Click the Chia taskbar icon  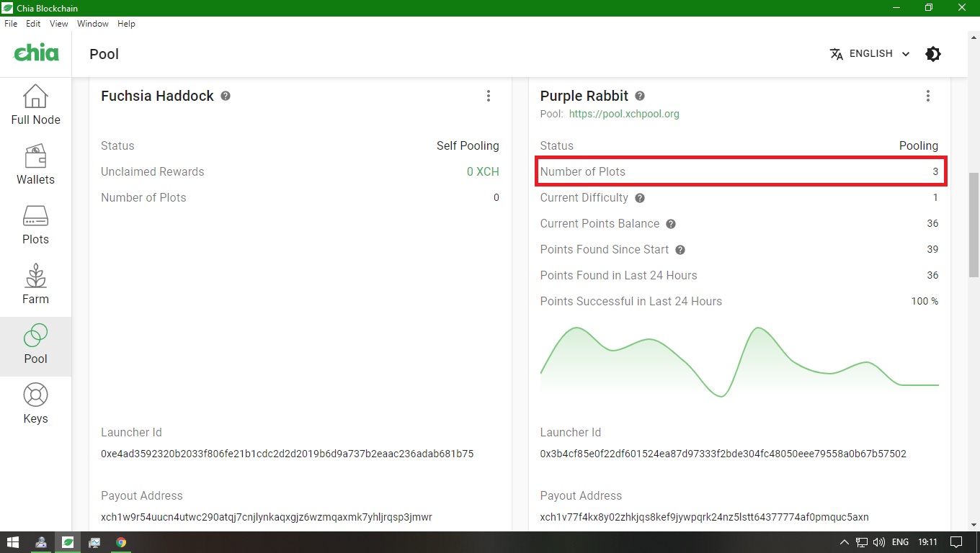(68, 542)
